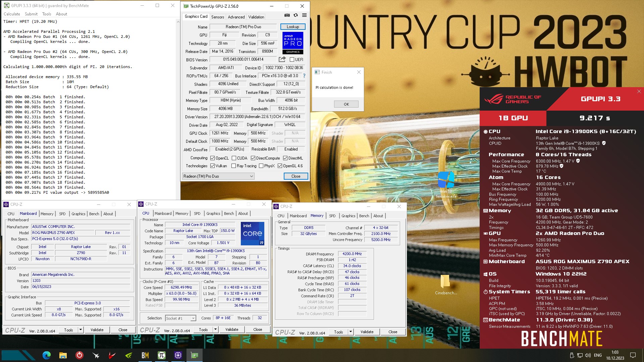Open the Tools menu in GPUPI

click(x=47, y=14)
